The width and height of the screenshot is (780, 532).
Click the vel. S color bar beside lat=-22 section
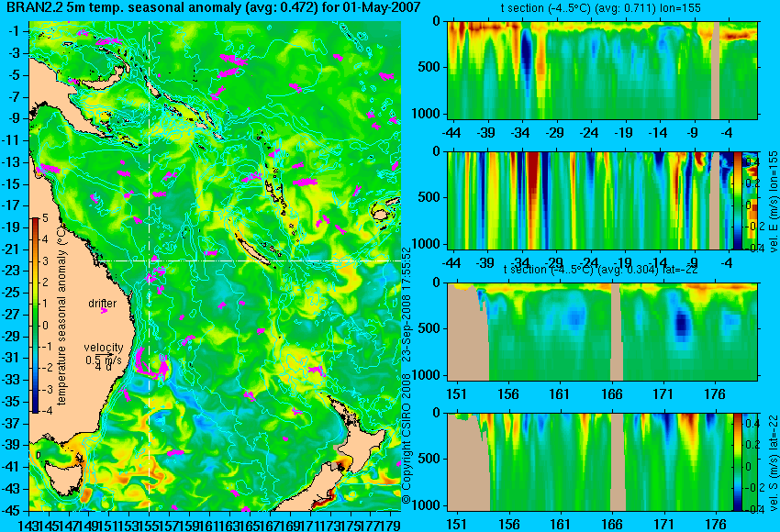pos(737,462)
